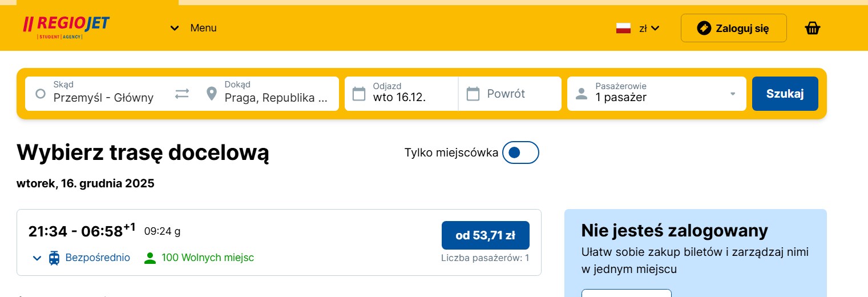Click the Zaloguj się button

click(x=733, y=28)
